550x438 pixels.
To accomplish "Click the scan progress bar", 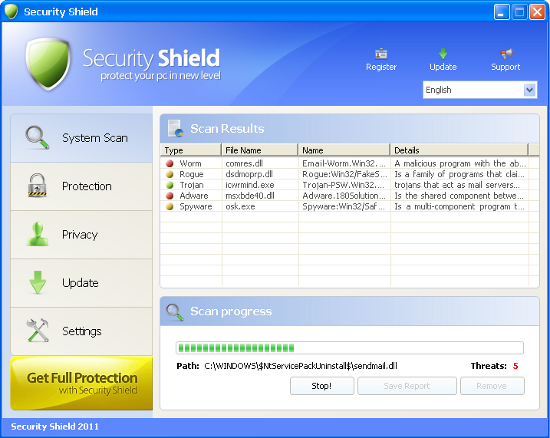I will [x=349, y=348].
